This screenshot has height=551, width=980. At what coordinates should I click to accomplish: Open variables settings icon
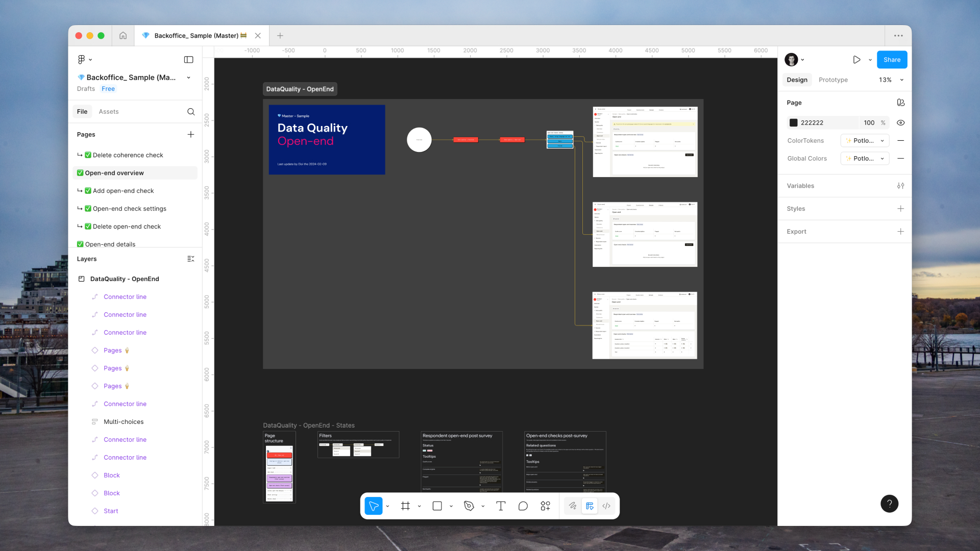click(900, 186)
